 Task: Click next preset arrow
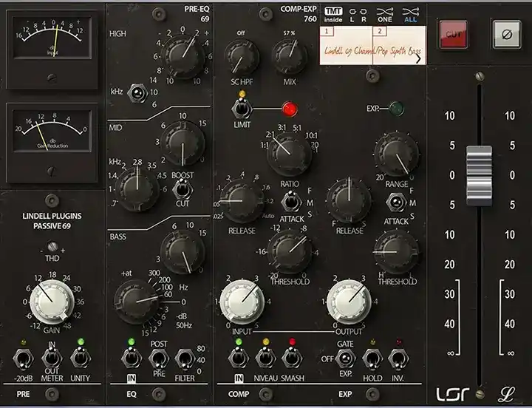[418, 58]
